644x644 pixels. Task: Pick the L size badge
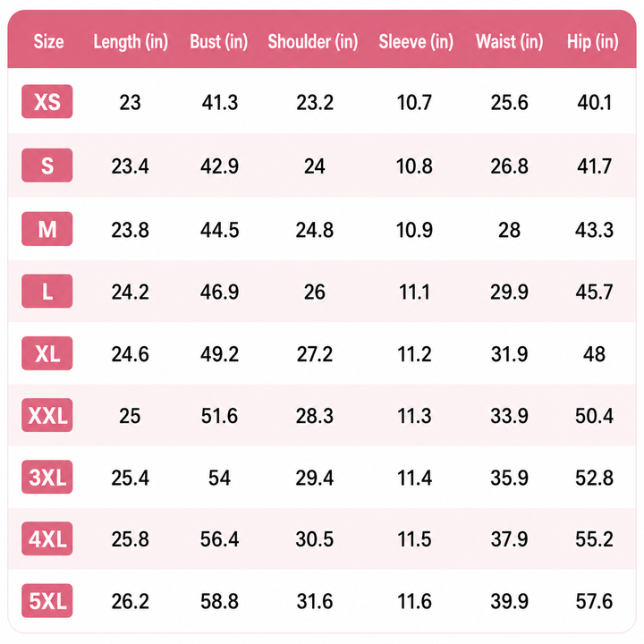coord(47,292)
